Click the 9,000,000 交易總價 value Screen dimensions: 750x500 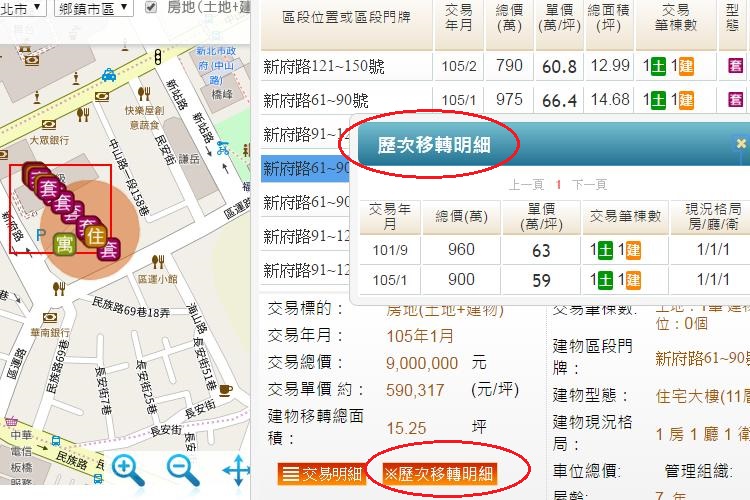tap(422, 364)
